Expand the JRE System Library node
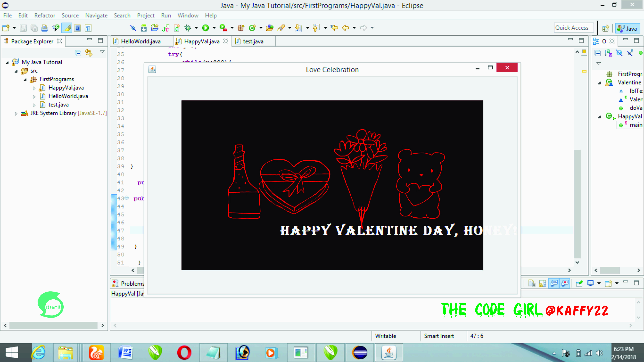The height and width of the screenshot is (362, 644). tap(16, 114)
